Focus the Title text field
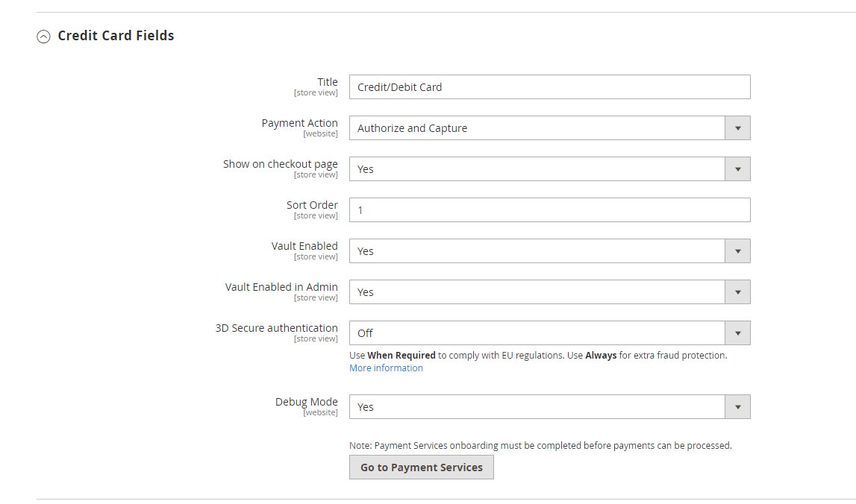 (x=549, y=87)
